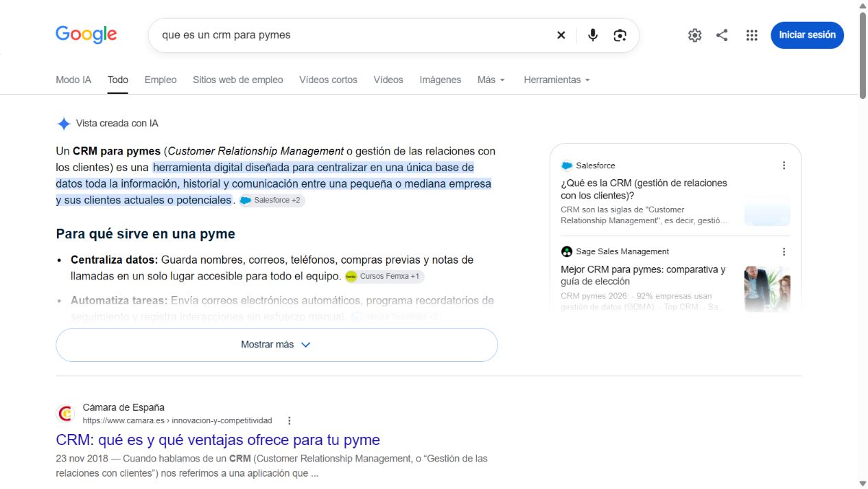Open the quick settings gear icon
This screenshot has width=868, height=489.
tap(694, 35)
